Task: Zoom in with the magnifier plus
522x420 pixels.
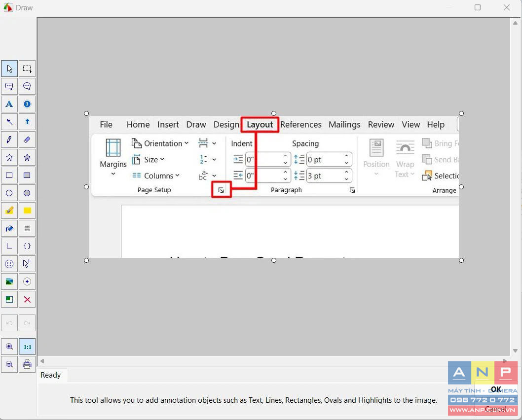Action: [x=9, y=347]
